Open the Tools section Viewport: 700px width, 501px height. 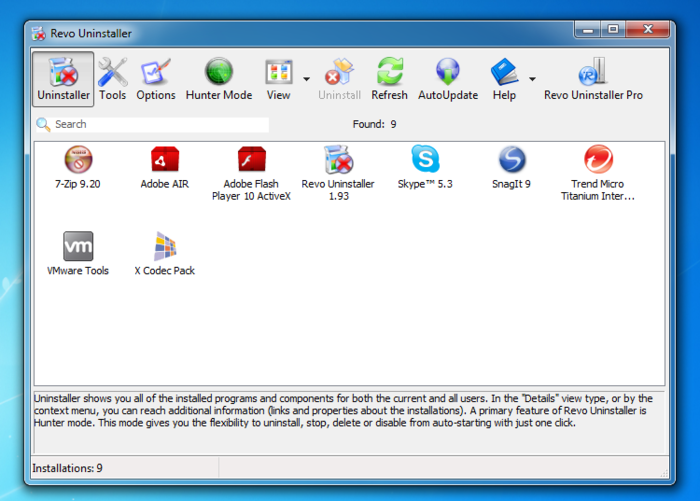point(112,79)
